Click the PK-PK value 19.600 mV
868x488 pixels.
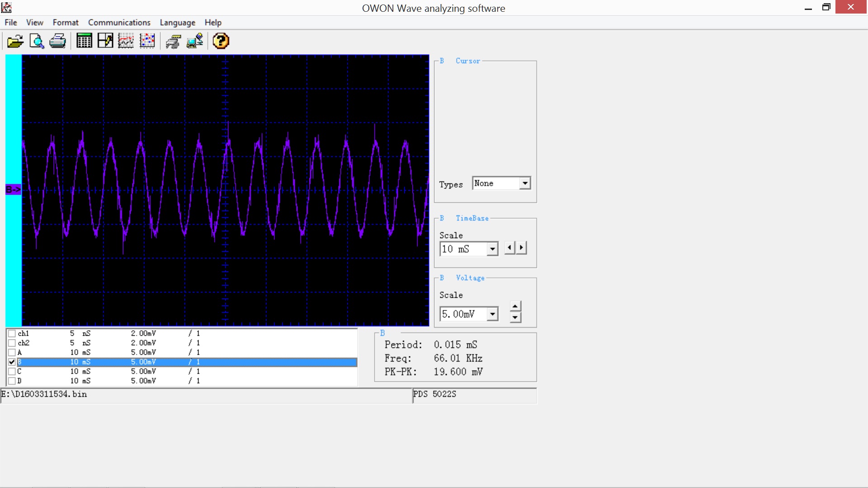(458, 372)
